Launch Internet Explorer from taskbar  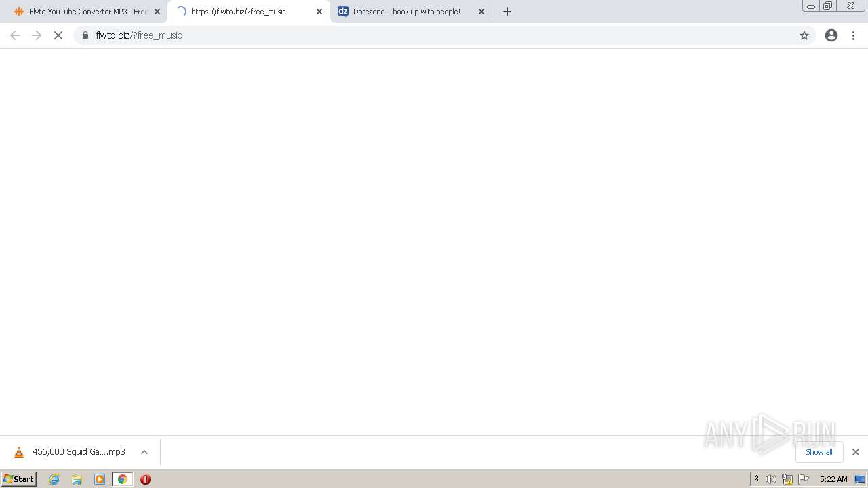(54, 479)
